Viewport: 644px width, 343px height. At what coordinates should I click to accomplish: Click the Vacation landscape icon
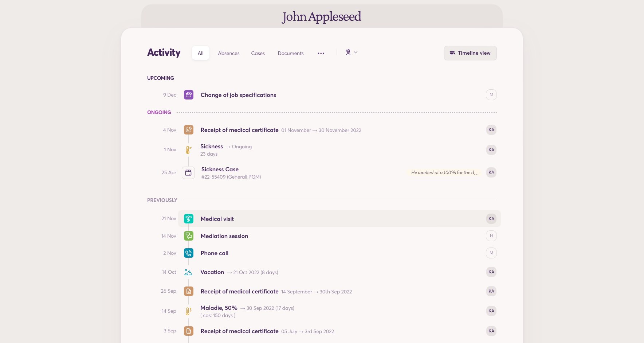click(x=188, y=272)
